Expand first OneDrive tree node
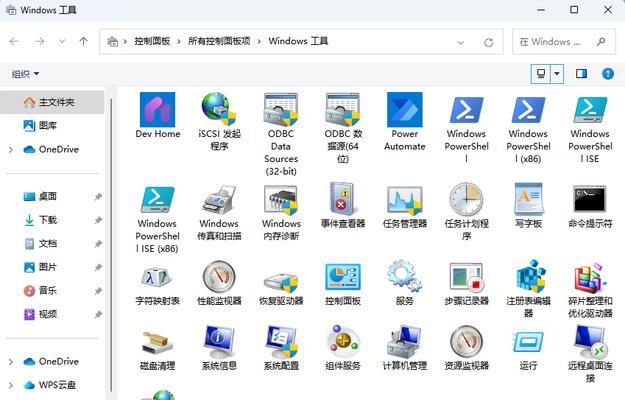The image size is (625, 400). click(x=11, y=150)
